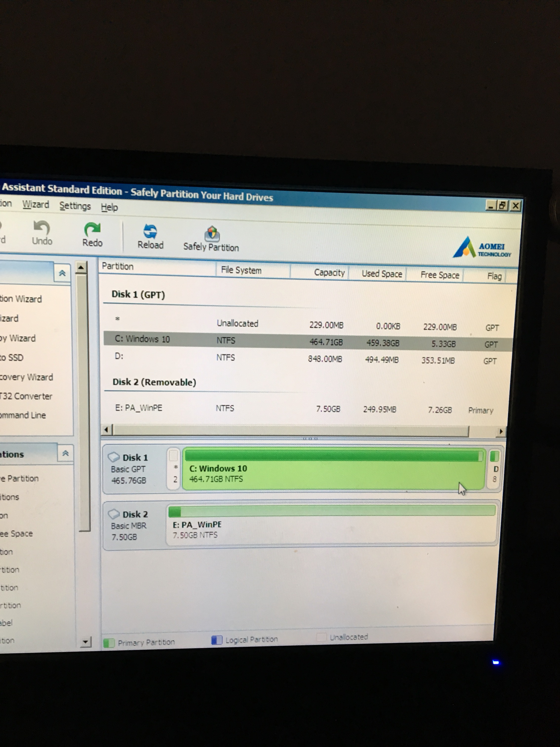
Task: Click the Undo arrow icon
Action: pos(42,228)
